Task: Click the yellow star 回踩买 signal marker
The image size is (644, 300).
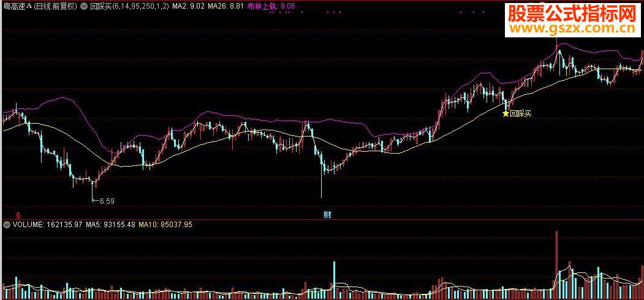Action: pyautogui.click(x=506, y=113)
